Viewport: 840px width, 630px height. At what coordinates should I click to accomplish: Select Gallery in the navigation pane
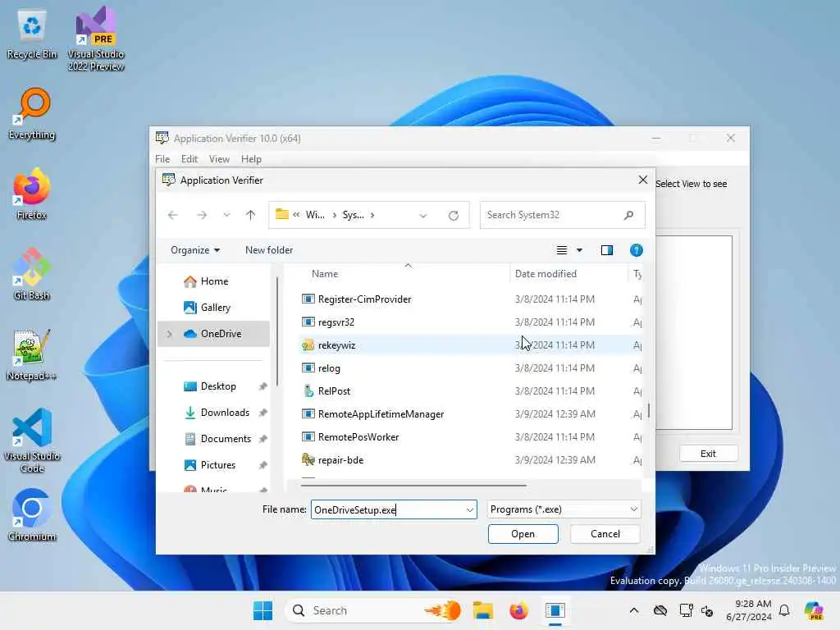216,308
